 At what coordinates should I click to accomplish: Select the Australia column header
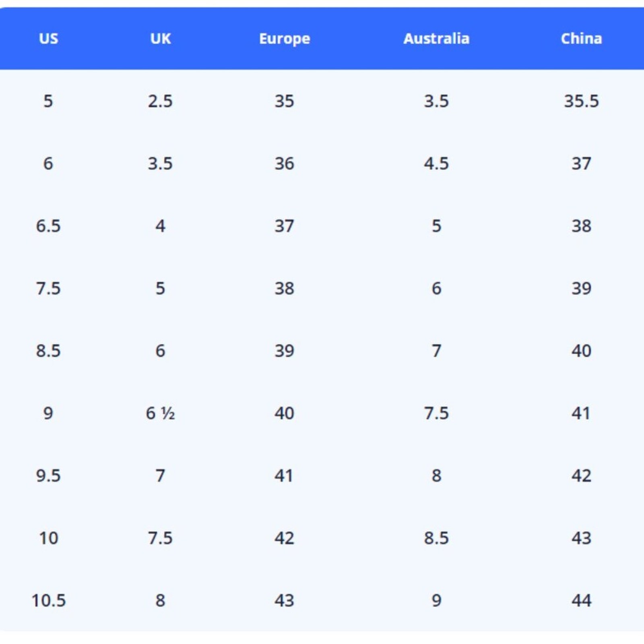[x=436, y=39]
